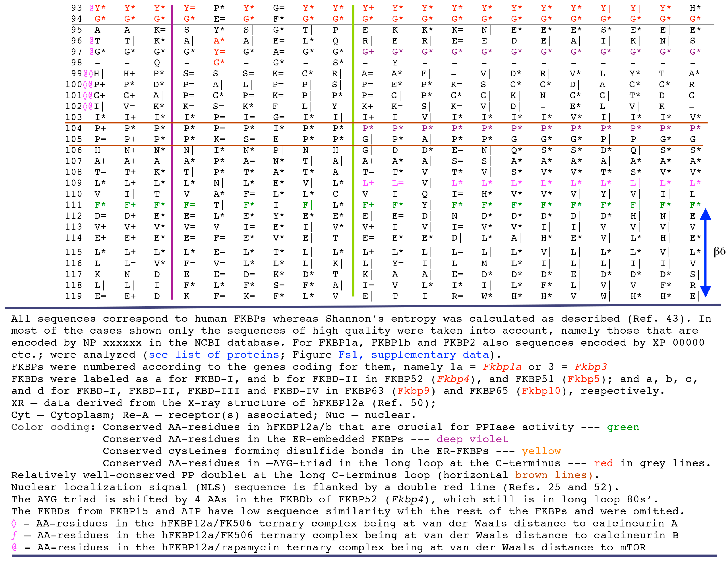Click the blue double-headed β6 arrow
This screenshot has width=728, height=561.
coord(705,252)
